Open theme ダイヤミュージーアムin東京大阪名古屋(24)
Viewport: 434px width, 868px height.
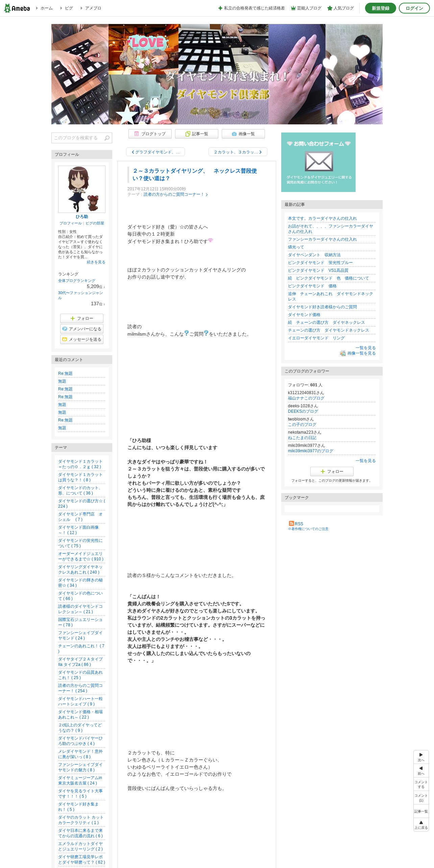(x=80, y=780)
